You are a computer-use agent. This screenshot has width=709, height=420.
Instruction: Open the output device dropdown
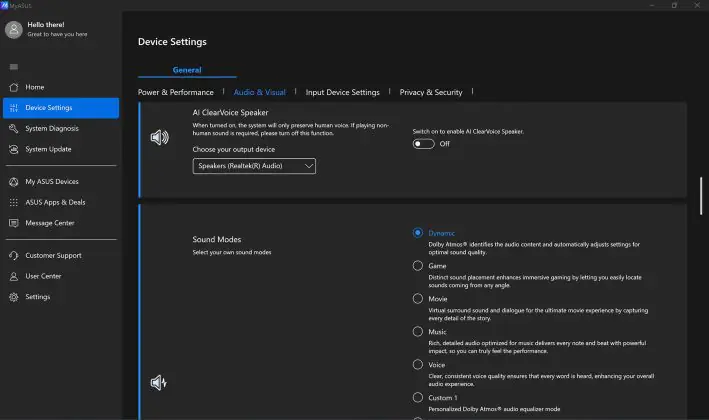[x=254, y=166]
